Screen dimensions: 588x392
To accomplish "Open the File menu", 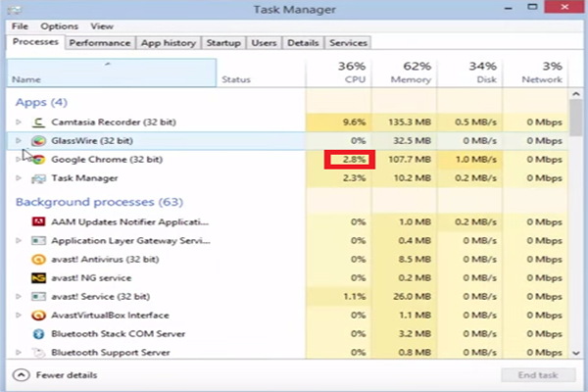I will coord(20,26).
